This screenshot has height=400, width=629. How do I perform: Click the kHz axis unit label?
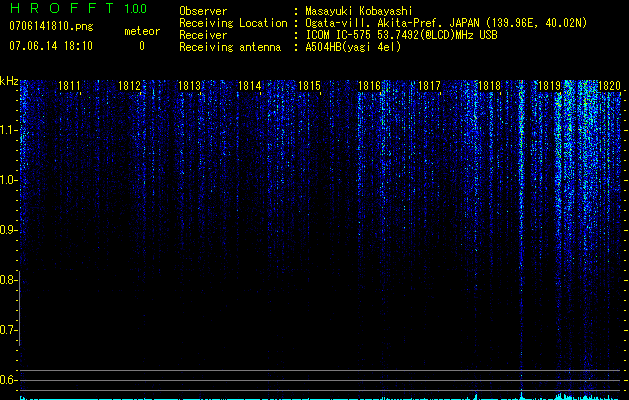(9, 81)
